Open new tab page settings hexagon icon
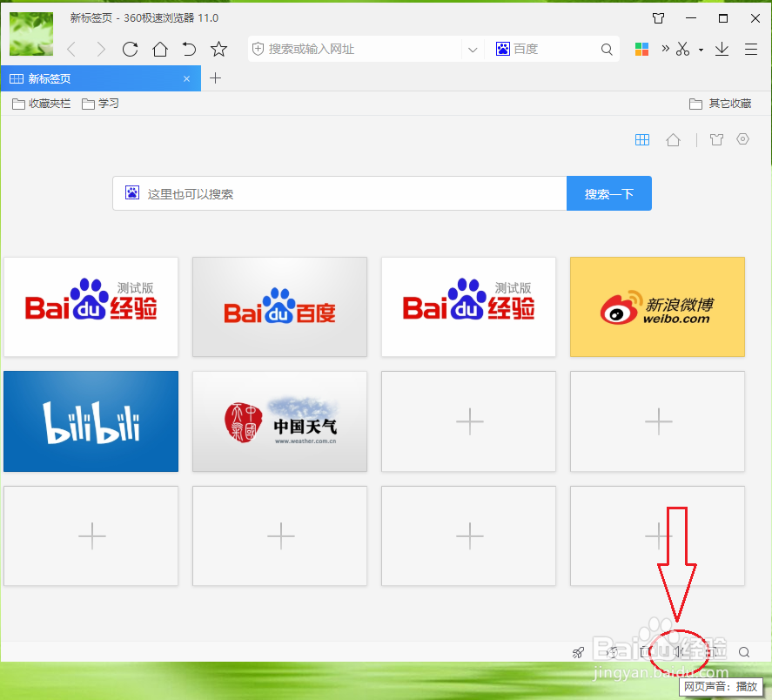 tap(743, 139)
